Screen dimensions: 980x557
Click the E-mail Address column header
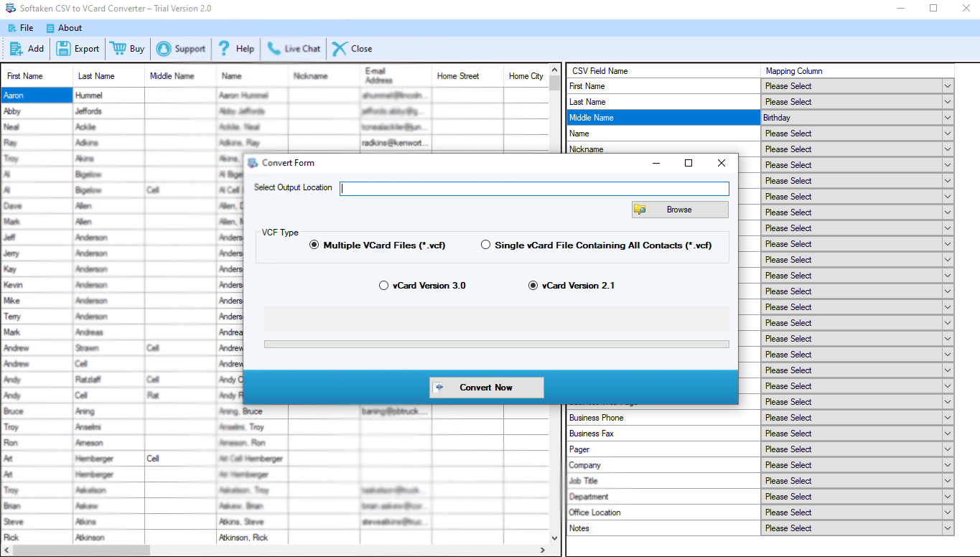click(396, 76)
